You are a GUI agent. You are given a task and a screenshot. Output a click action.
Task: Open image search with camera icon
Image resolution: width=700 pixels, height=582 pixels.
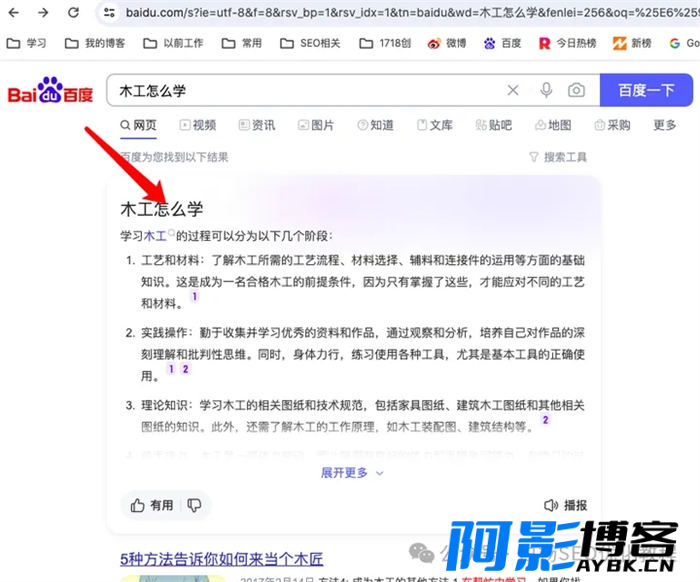[x=576, y=91]
